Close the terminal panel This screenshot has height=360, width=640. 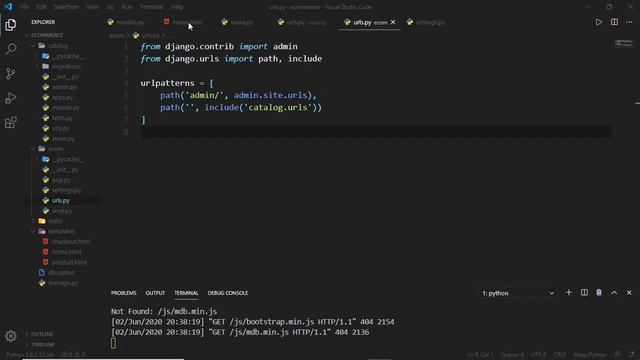(629, 293)
